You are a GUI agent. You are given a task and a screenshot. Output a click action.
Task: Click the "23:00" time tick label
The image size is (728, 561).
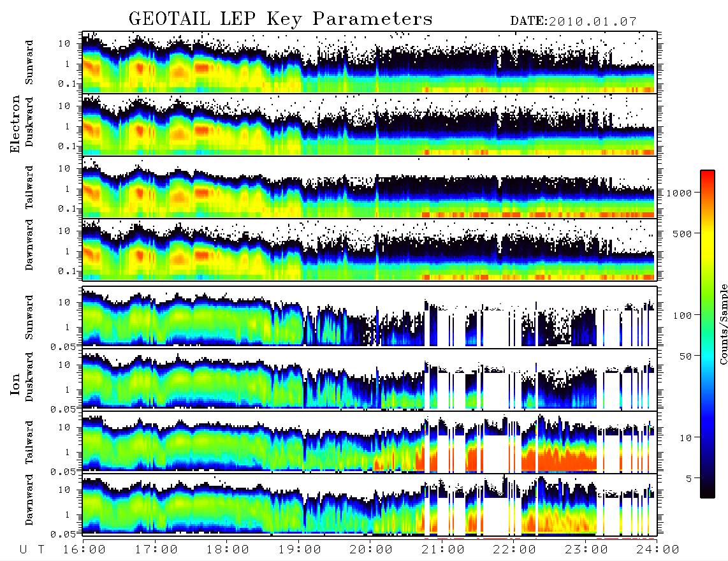586,550
